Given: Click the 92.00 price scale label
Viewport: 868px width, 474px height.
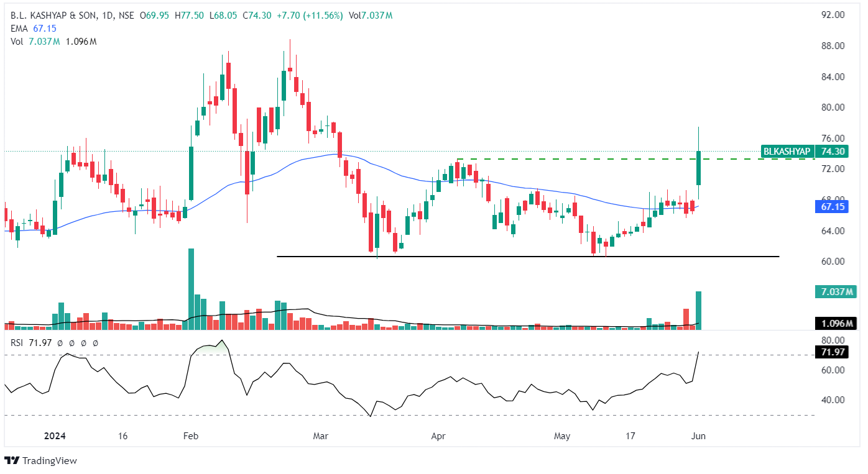Looking at the screenshot, I should [831, 15].
